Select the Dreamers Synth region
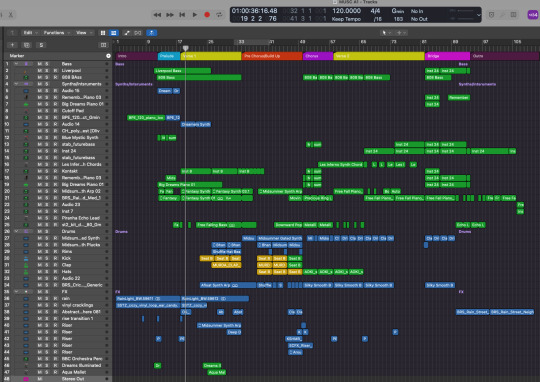 point(196,124)
